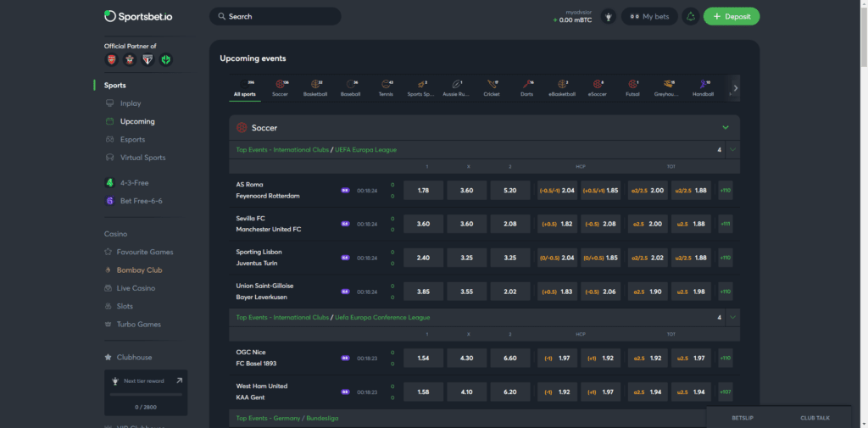This screenshot has width=868, height=428.
Task: Open Virtual Sports section
Action: tap(142, 158)
